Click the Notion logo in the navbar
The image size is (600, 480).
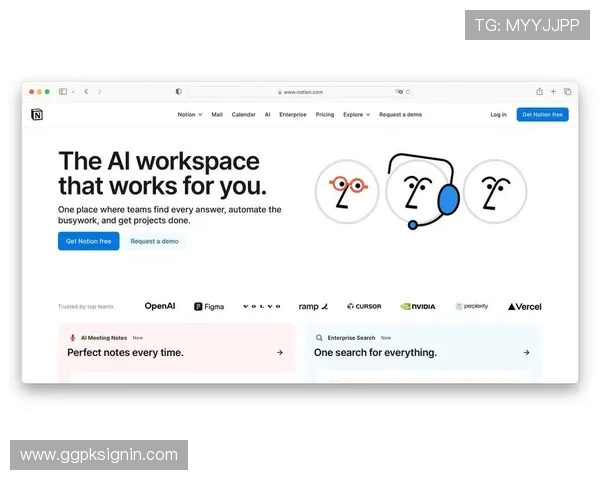[37, 115]
